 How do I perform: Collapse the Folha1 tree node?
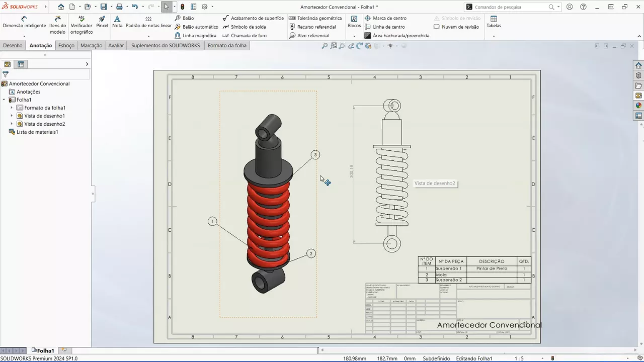point(5,100)
